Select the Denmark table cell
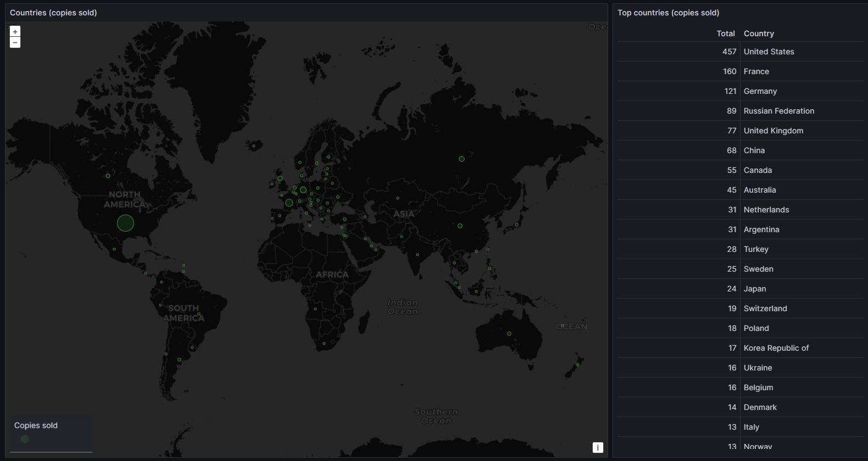 (x=802, y=407)
